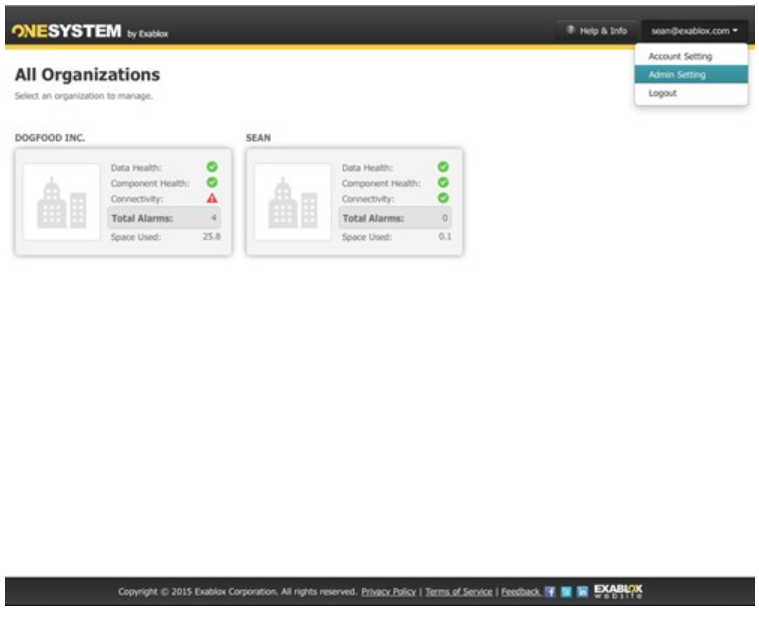Click SEAN Data Health green check icon
The height and width of the screenshot is (617, 759).
443,167
